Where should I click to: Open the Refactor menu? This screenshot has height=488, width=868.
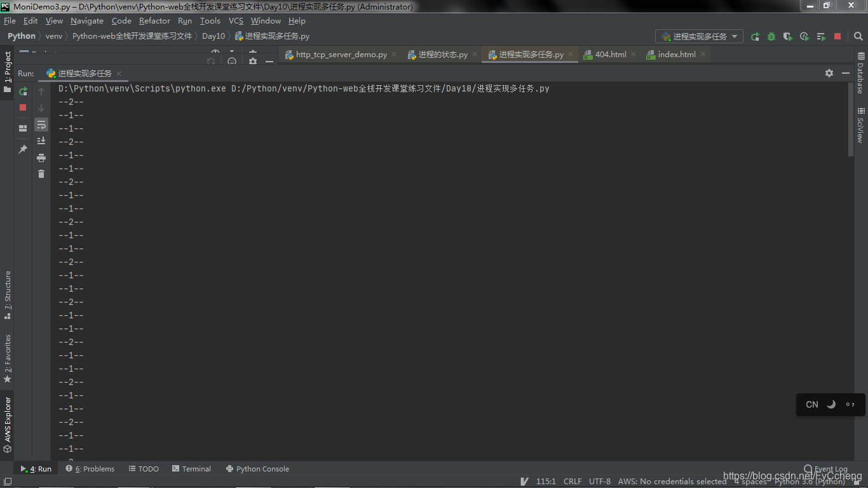pyautogui.click(x=154, y=21)
